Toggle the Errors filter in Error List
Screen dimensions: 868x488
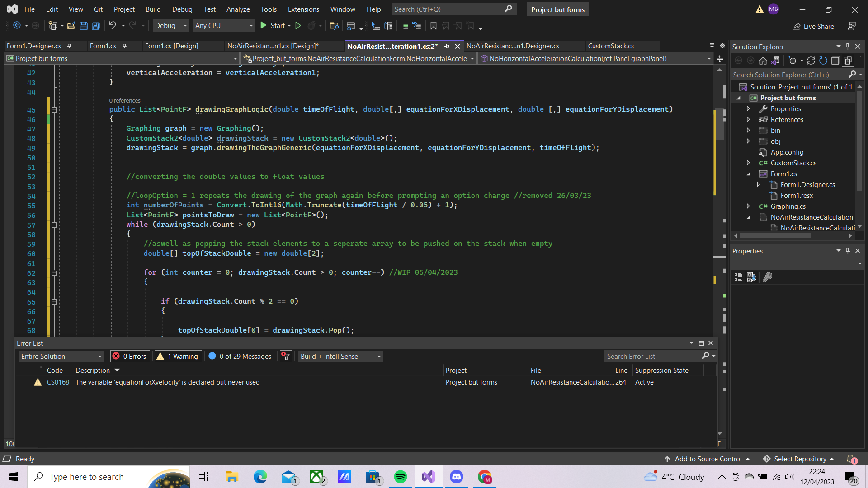pos(130,356)
